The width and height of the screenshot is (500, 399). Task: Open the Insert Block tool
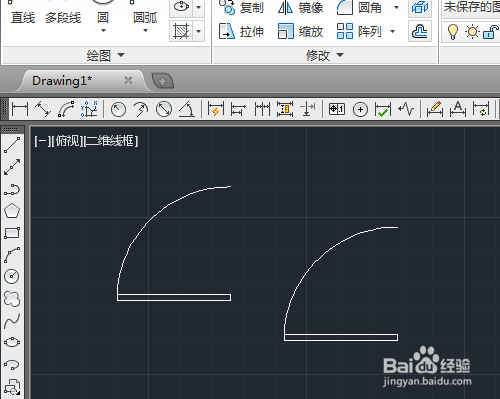[x=12, y=386]
